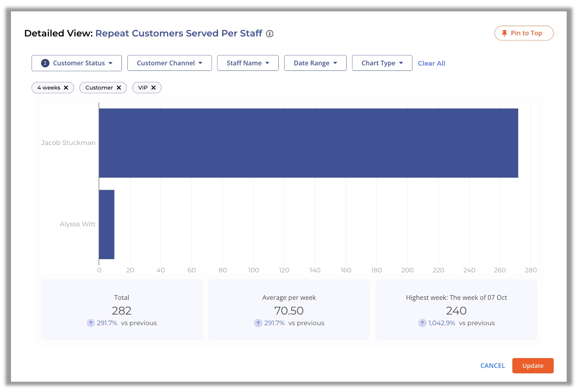Click the Repeat Customers Served Per Staff title
581x392 pixels.
tap(179, 33)
